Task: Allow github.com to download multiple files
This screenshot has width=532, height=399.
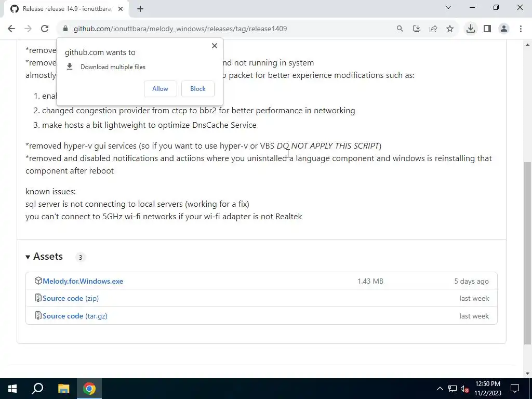Action: [160, 88]
